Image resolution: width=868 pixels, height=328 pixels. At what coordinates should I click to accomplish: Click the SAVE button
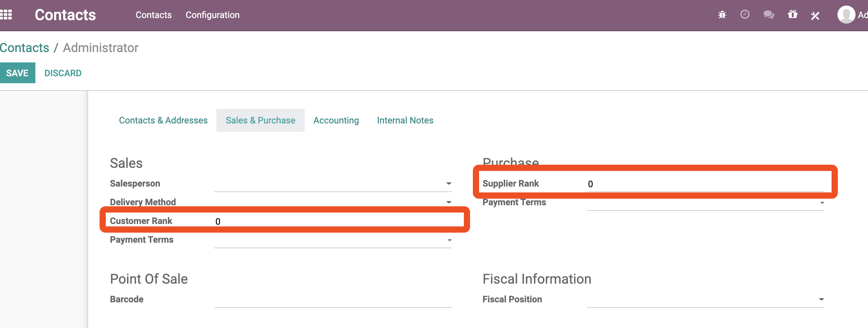[17, 73]
